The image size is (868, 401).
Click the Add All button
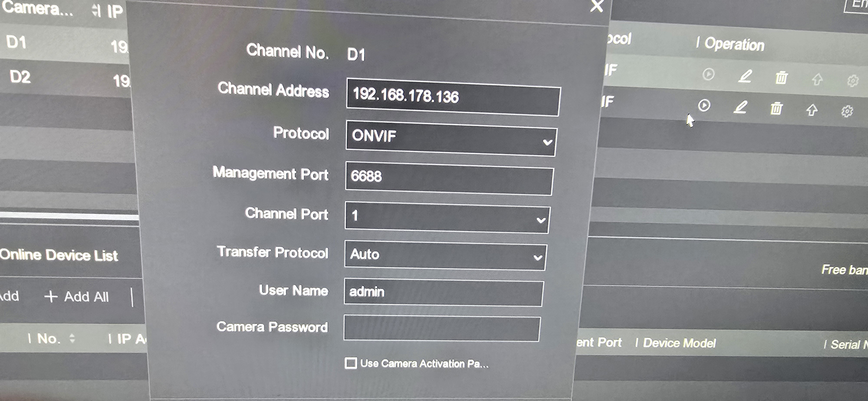tap(76, 297)
